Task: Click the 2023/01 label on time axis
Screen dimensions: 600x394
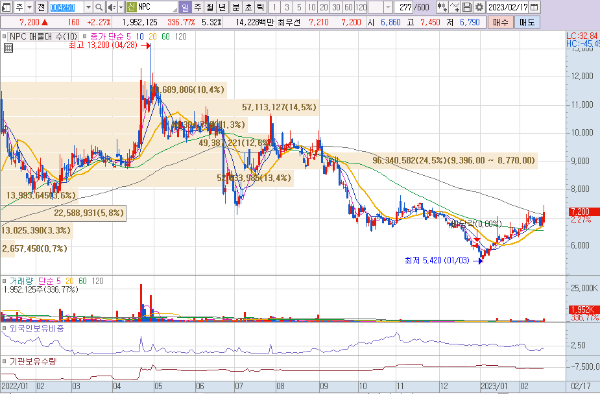Action: click(x=494, y=386)
